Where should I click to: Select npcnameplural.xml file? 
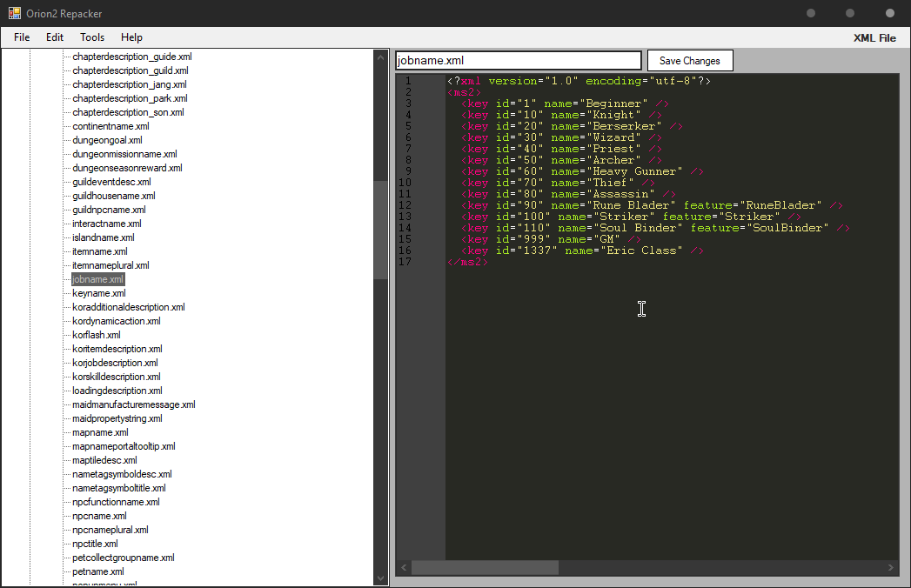(x=110, y=531)
